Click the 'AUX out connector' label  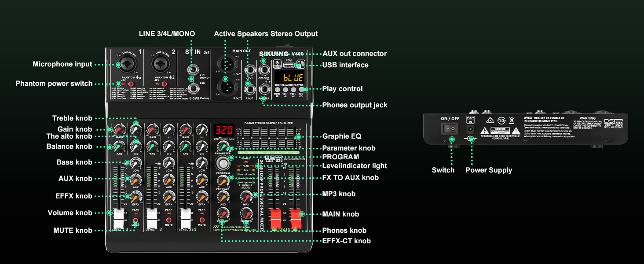tap(355, 54)
